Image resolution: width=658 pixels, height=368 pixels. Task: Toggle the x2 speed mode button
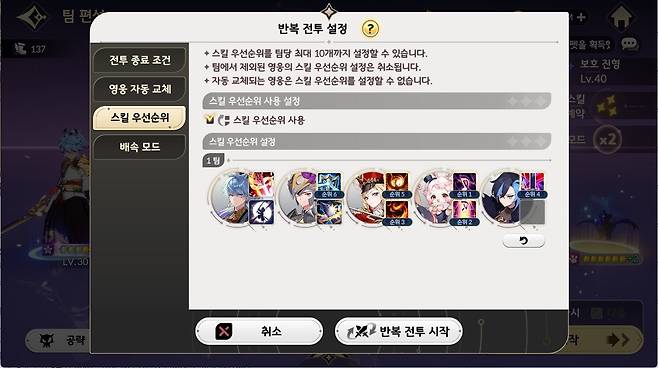click(607, 139)
